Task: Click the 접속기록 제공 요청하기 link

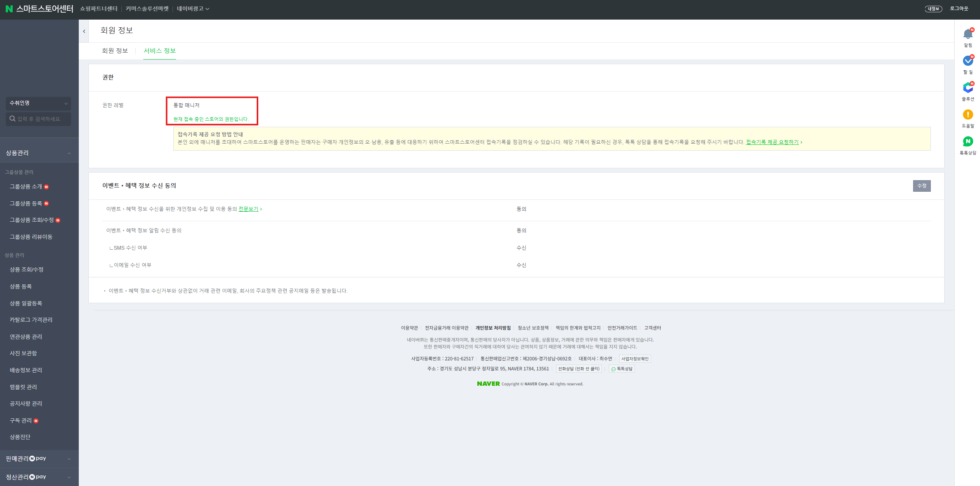Action: 772,142
